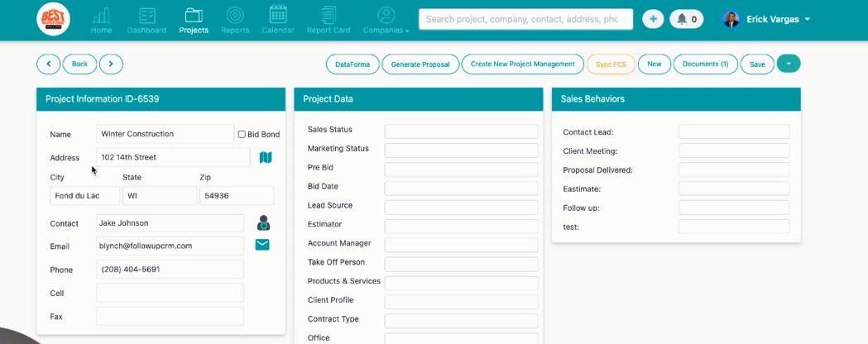The height and width of the screenshot is (344, 868).
Task: Click the Zip field
Action: pyautogui.click(x=237, y=196)
